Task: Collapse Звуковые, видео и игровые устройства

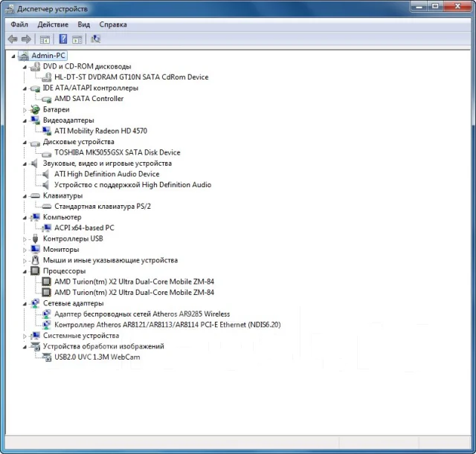Action: (25, 164)
